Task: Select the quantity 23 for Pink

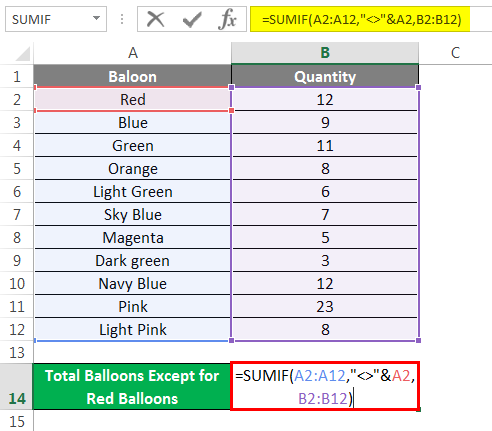Action: tap(325, 306)
